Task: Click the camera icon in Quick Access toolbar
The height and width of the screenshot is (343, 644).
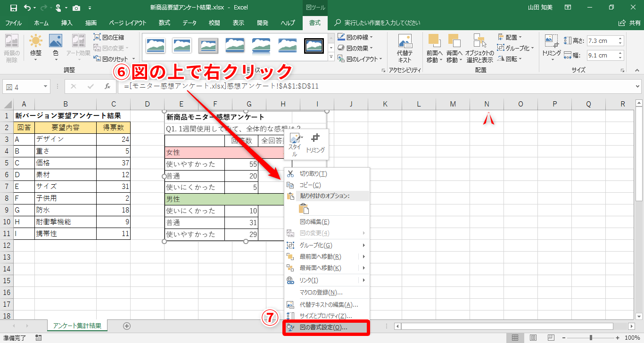Action: coord(76,8)
